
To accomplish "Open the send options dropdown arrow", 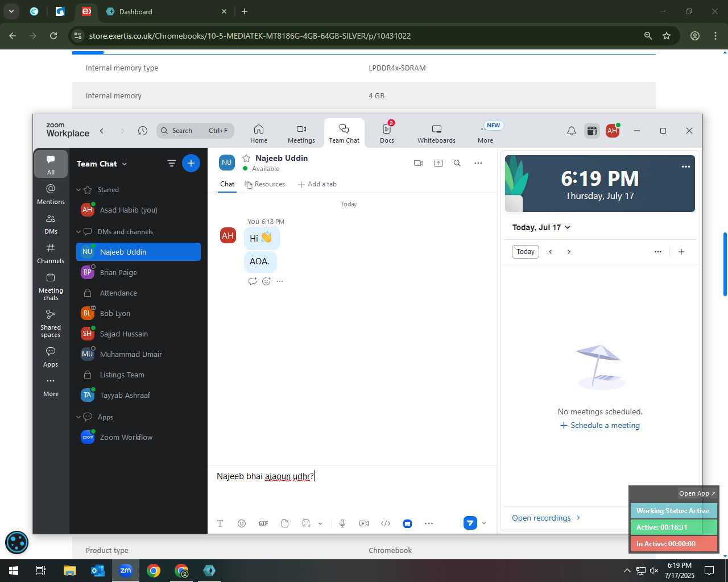I will pyautogui.click(x=484, y=523).
